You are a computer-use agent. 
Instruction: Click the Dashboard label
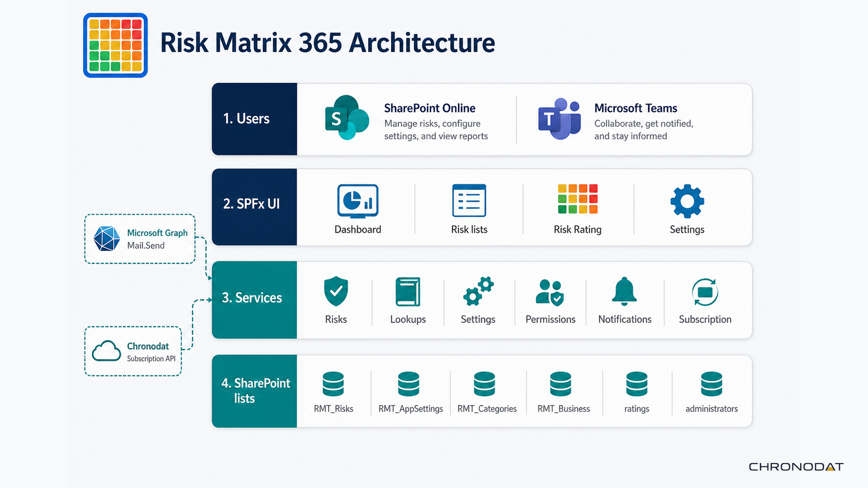[x=358, y=229]
